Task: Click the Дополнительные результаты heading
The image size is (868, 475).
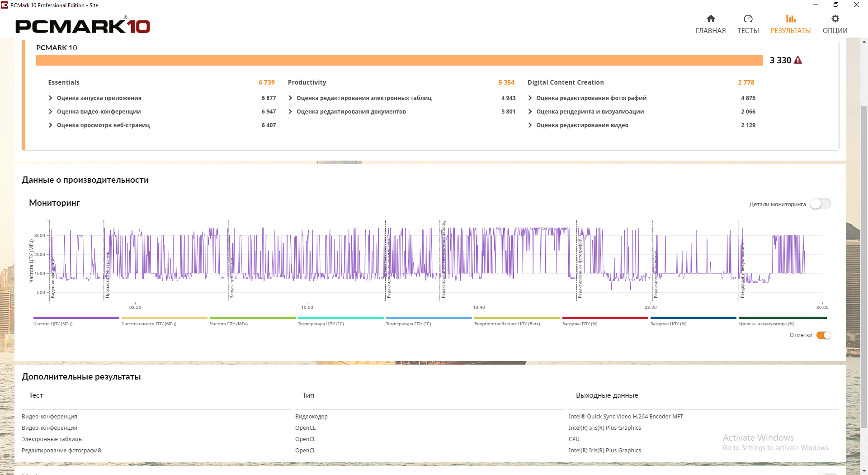Action: pyautogui.click(x=81, y=377)
